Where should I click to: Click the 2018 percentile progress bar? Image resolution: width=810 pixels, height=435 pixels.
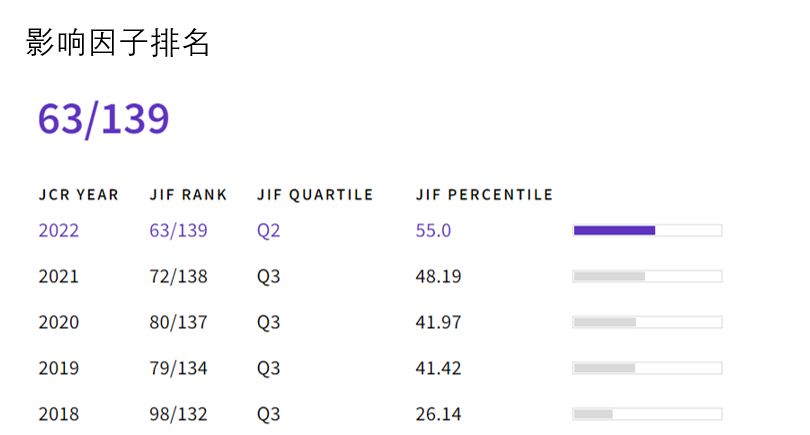coord(647,414)
